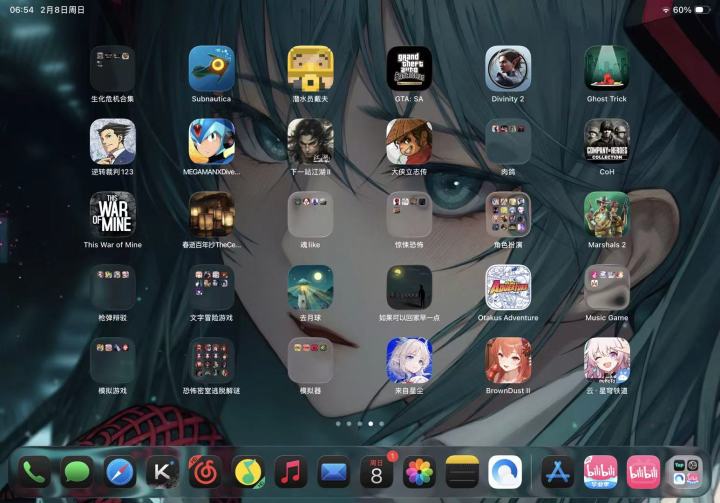Open 逆转裁判123 game

pos(112,141)
